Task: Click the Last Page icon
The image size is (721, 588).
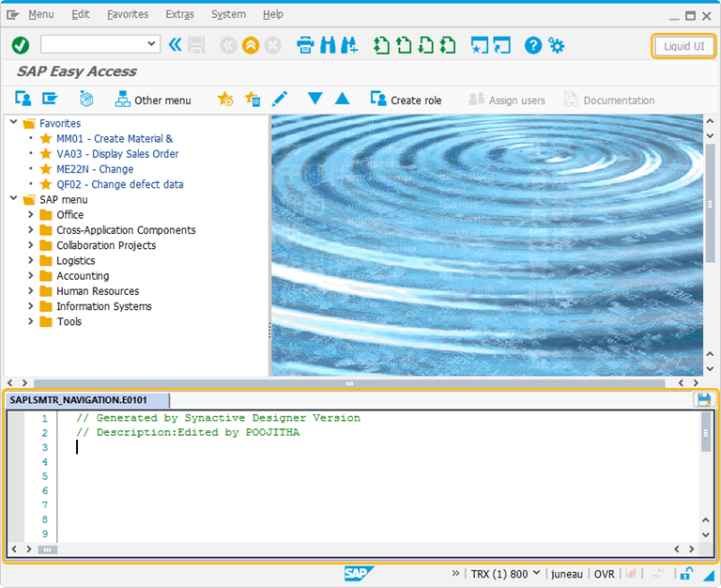Action: click(x=448, y=45)
